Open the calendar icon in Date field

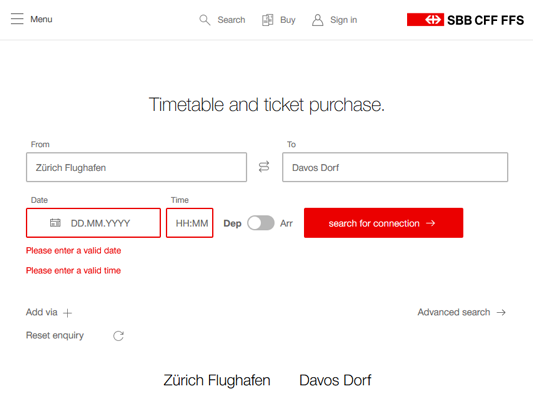click(55, 223)
